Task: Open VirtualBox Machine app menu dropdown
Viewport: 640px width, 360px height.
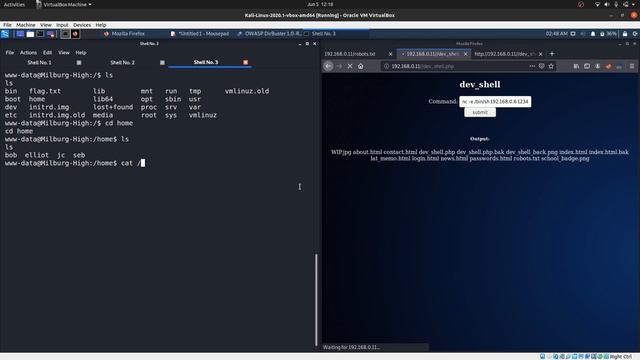Action: tap(64, 4)
